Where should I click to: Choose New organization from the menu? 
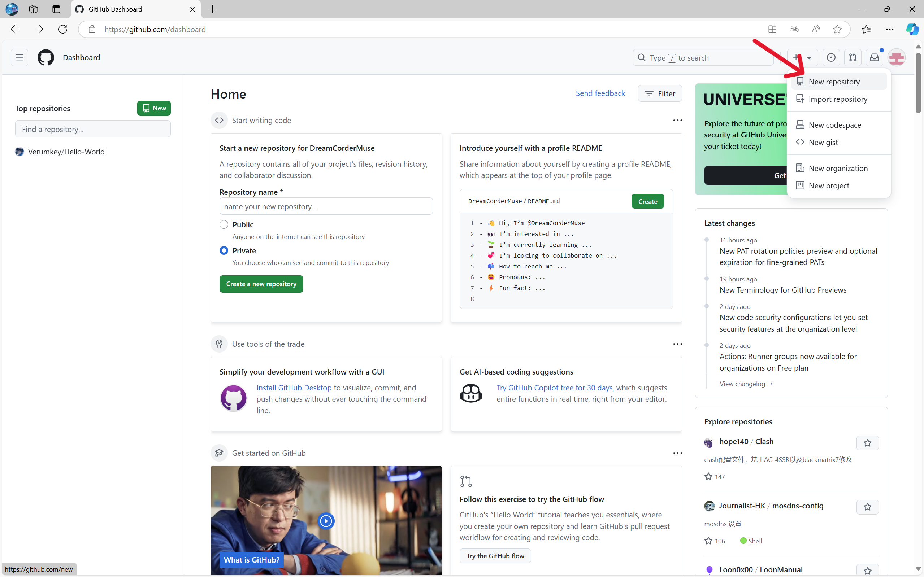[x=839, y=168]
